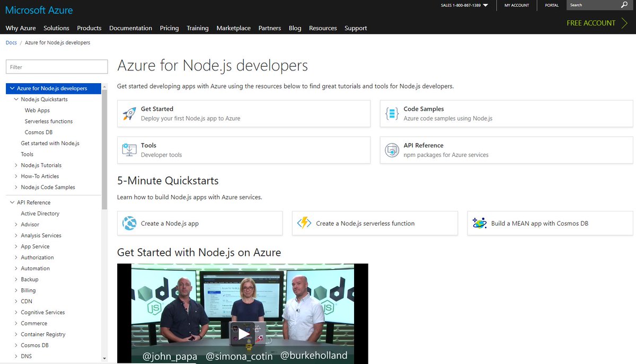Select the Backup tree item
Image resolution: width=636 pixels, height=364 pixels.
30,280
